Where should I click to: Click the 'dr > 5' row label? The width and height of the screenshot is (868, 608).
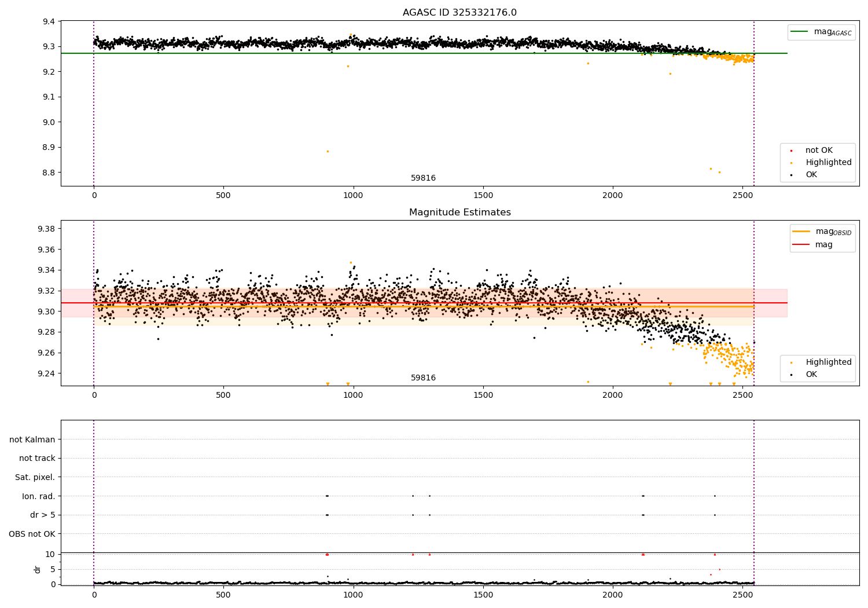point(43,515)
